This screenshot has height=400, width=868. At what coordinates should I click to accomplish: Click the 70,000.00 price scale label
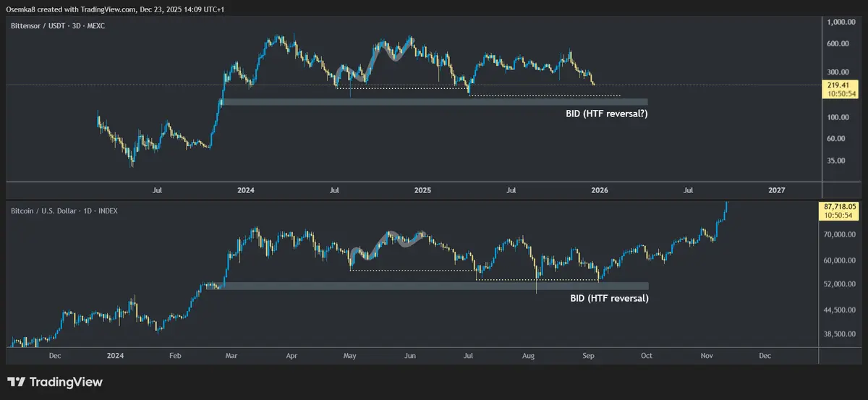841,235
